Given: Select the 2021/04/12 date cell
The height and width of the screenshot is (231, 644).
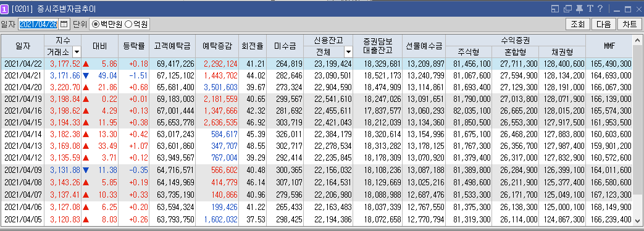Looking at the screenshot, I should [x=23, y=158].
